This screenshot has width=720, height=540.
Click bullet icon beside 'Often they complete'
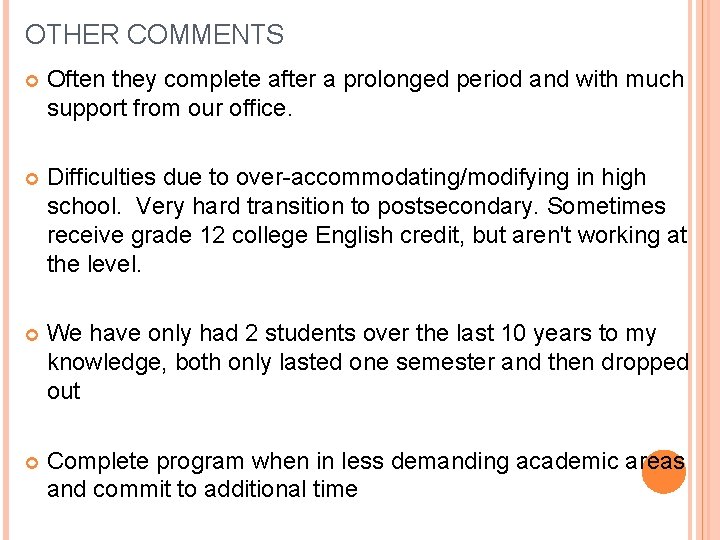32,82
